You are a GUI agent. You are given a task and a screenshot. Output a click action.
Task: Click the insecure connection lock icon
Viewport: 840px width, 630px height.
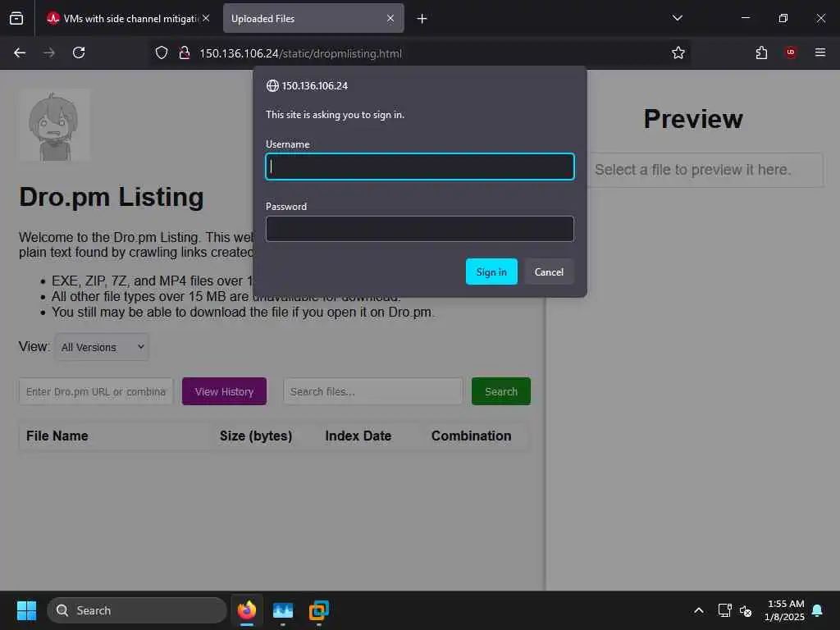(185, 52)
